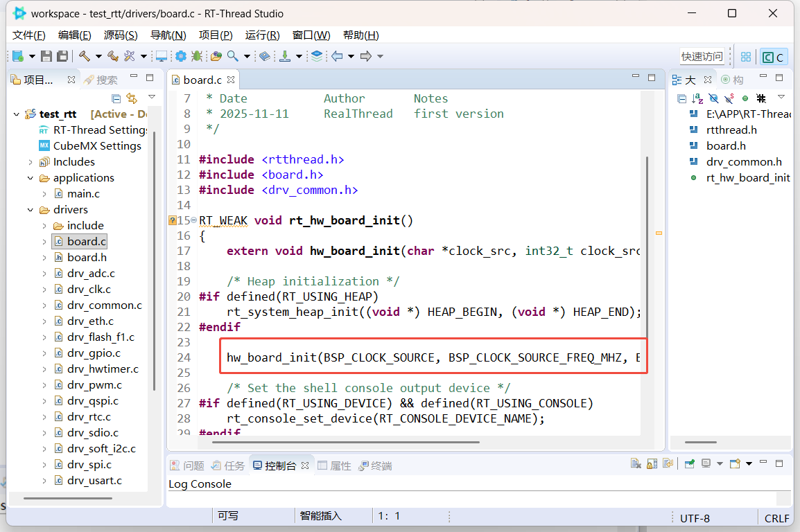Click the Save All toolbar icon
Image resolution: width=800 pixels, height=532 pixels.
[x=62, y=56]
